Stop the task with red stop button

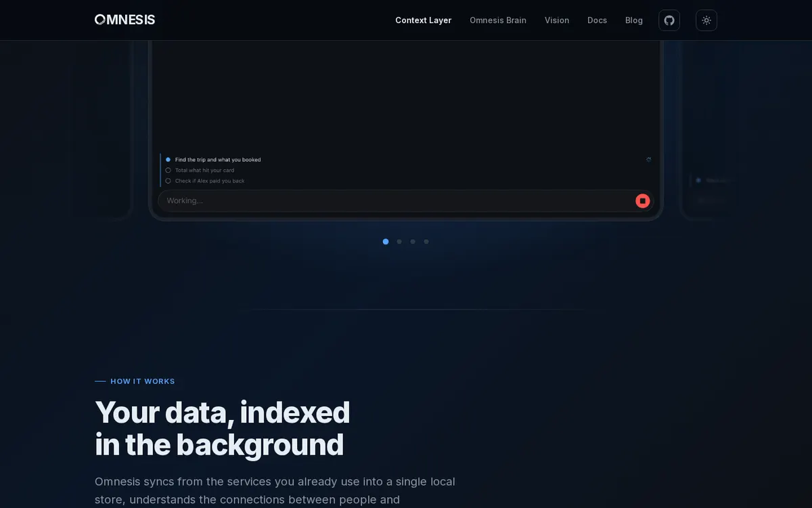point(642,200)
